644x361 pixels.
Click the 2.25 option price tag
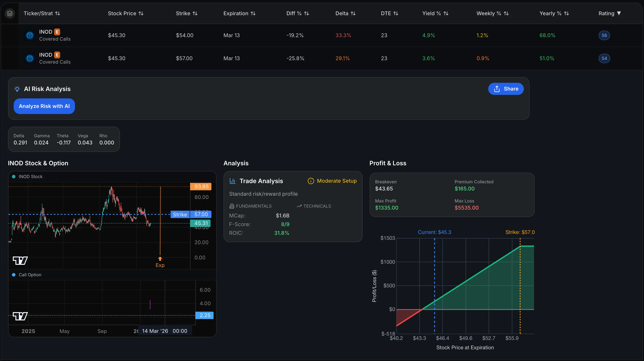(x=204, y=315)
